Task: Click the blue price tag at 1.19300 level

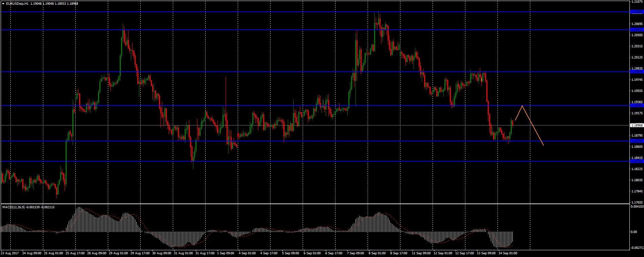Action: click(637, 106)
